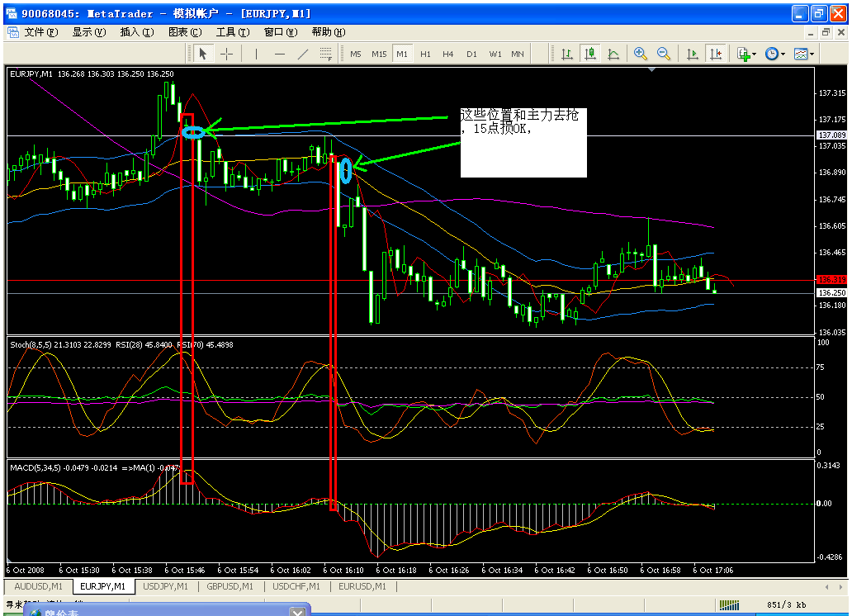Switch to the EURUSD,M1 chart tab
The width and height of the screenshot is (852, 616).
[x=362, y=586]
